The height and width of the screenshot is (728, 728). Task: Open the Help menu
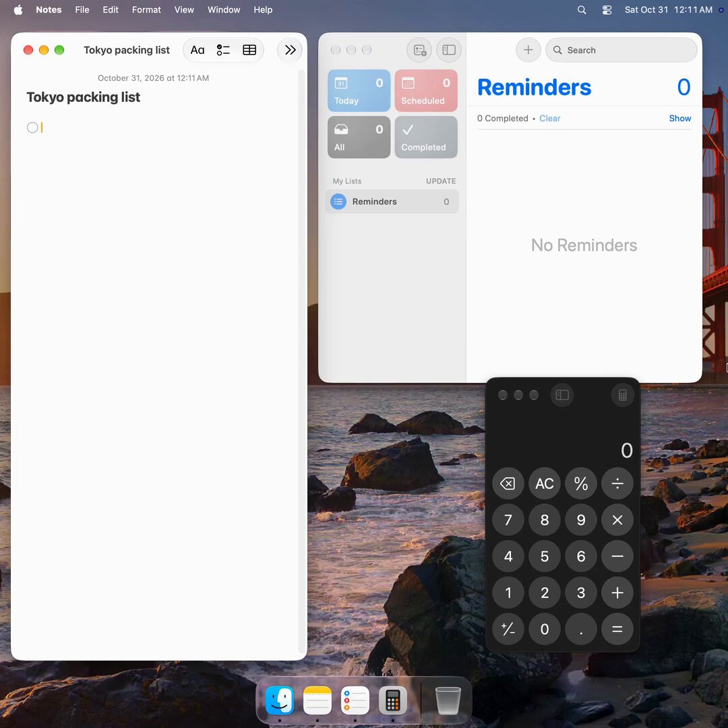pyautogui.click(x=263, y=9)
